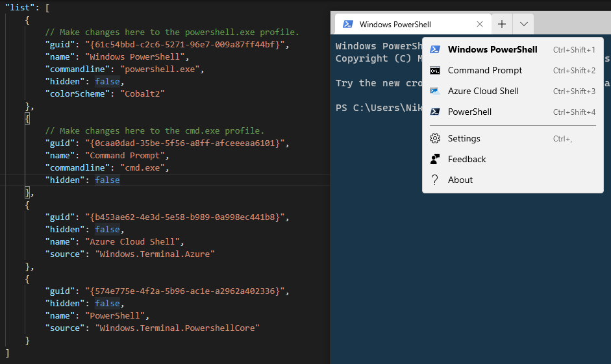Toggle the profile dropdown chevron in the tab bar
The width and height of the screenshot is (611, 364).
[524, 24]
